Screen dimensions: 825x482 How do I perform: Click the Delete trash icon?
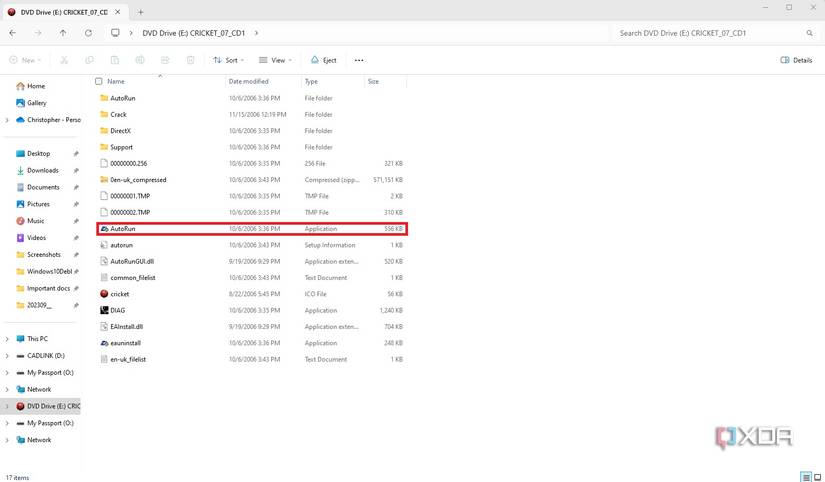pos(190,60)
